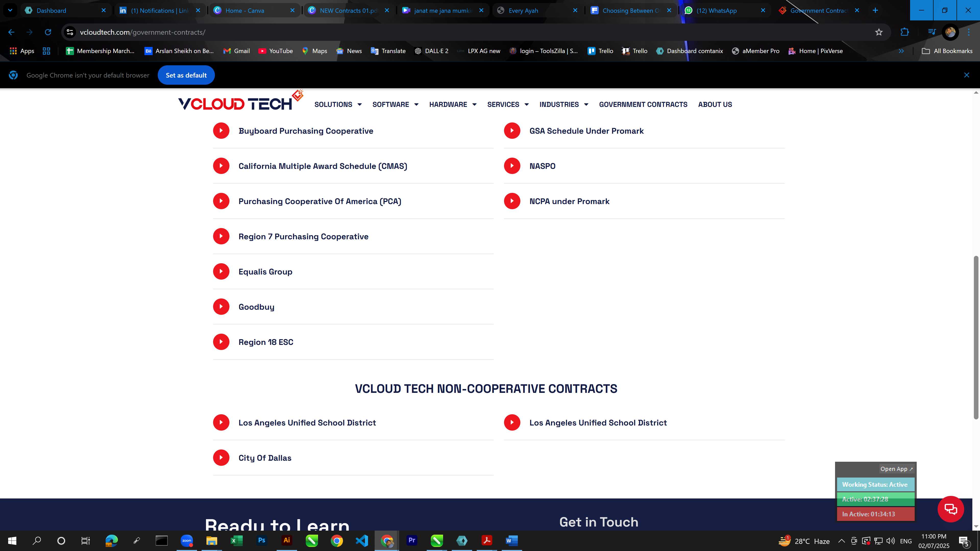Expand the SERVICES dropdown menu
The image size is (980, 551).
[x=508, y=104]
